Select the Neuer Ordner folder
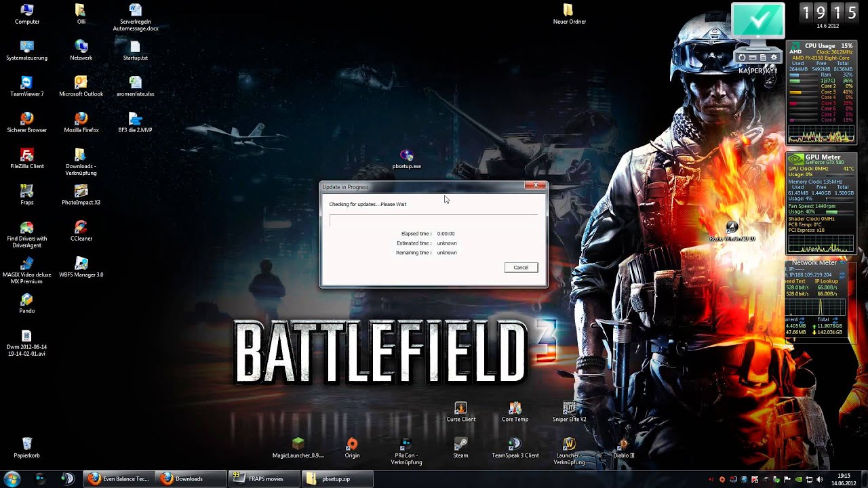 coord(569,14)
